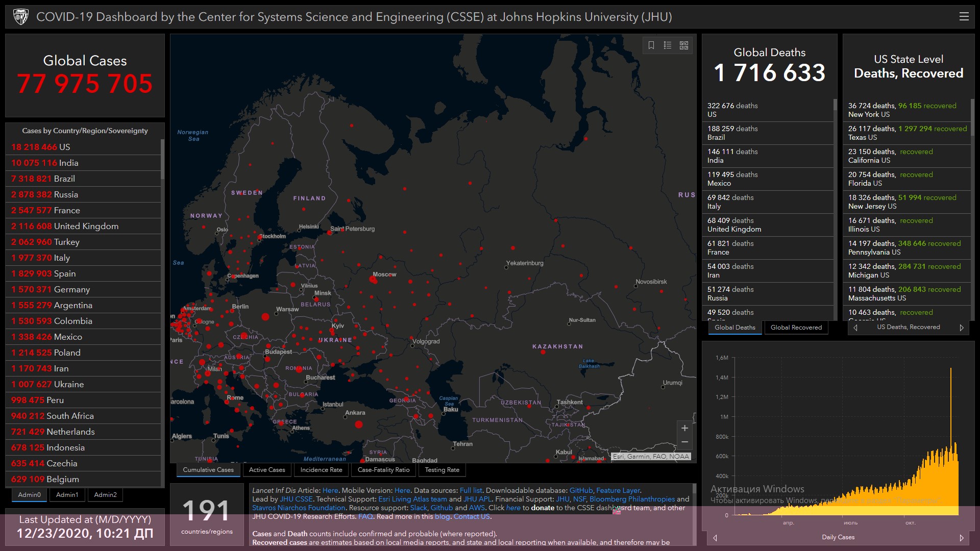Switch to Global Recovered tab
Screen dimensions: 980x551
coord(796,328)
